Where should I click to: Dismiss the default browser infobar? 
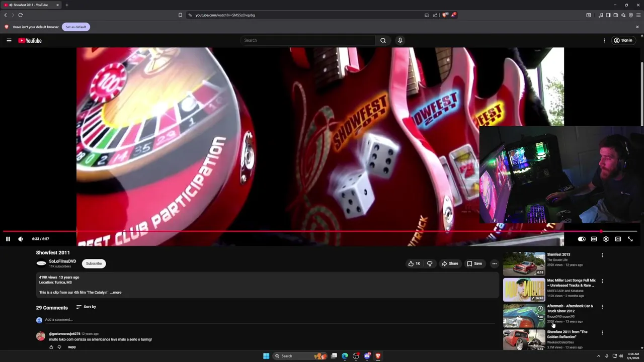[x=637, y=27]
